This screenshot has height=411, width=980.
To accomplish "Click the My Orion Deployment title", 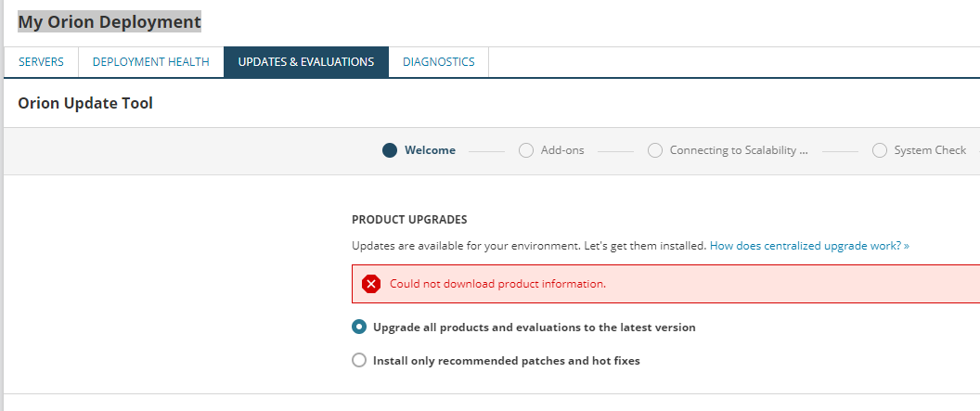I will [x=110, y=21].
